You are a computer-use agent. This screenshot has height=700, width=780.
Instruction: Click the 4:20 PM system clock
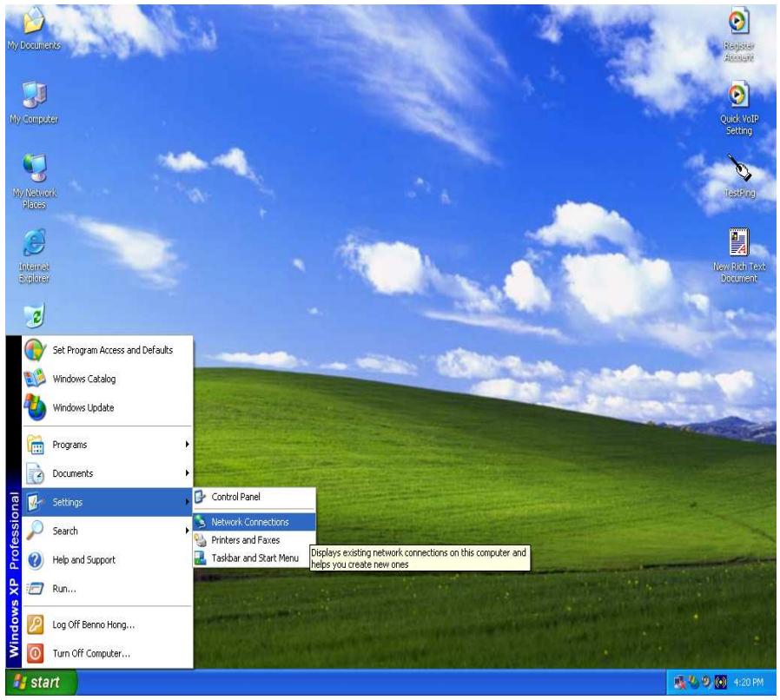748,682
